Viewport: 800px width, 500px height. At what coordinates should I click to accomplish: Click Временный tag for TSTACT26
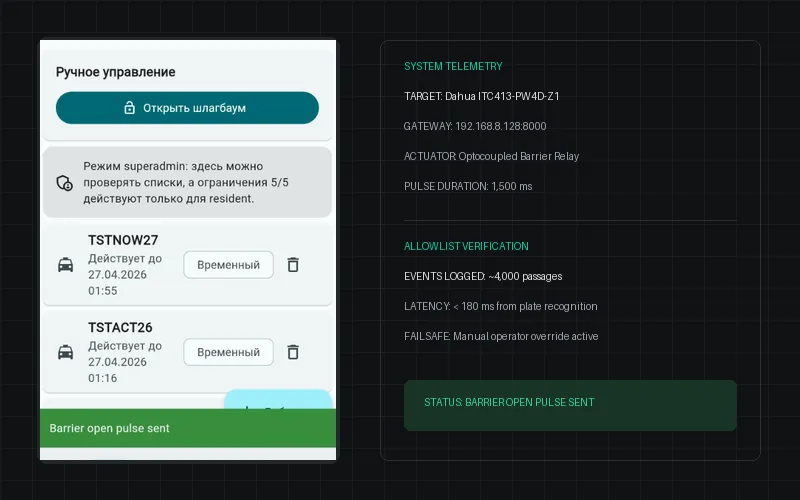[x=229, y=352]
